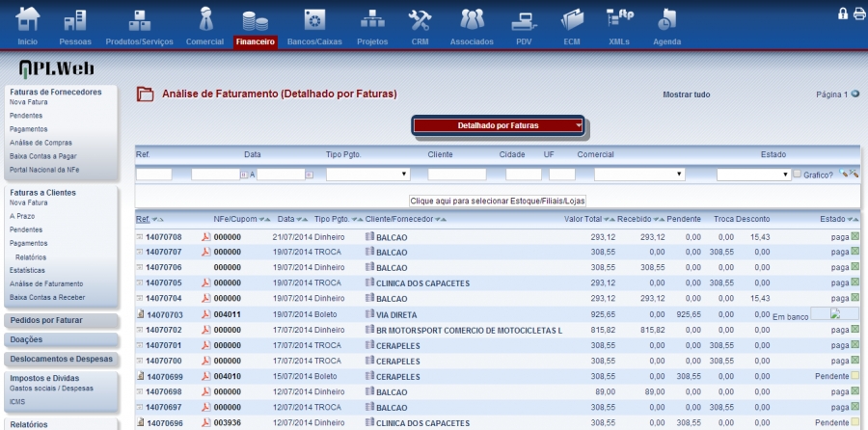Click Gastos sociais / Despesas link
This screenshot has width=868, height=430.
[51, 389]
